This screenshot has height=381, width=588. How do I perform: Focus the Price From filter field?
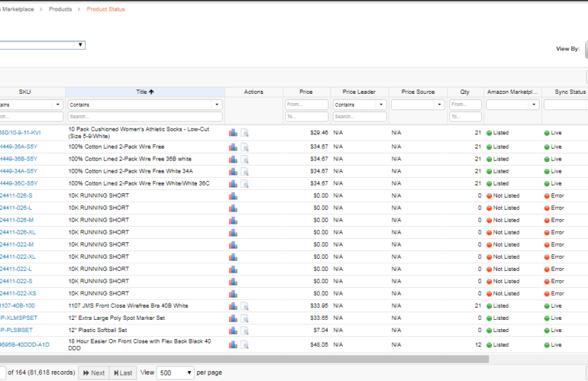(306, 105)
